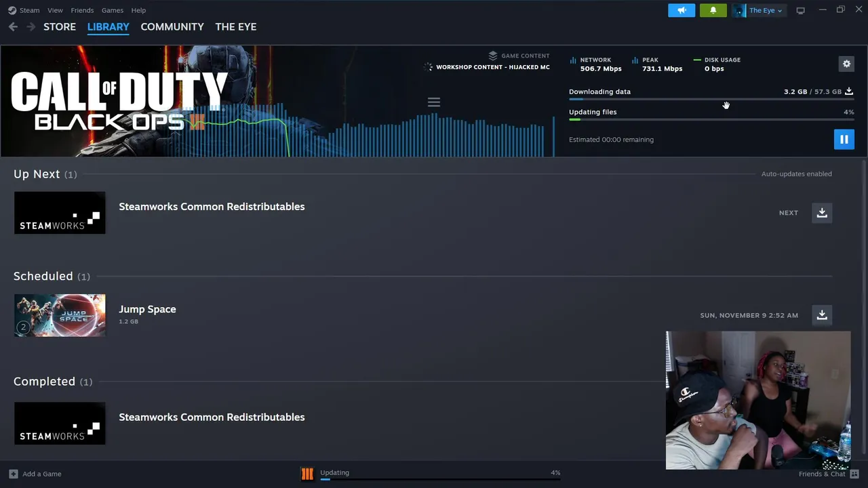Open the Help menu

(138, 10)
